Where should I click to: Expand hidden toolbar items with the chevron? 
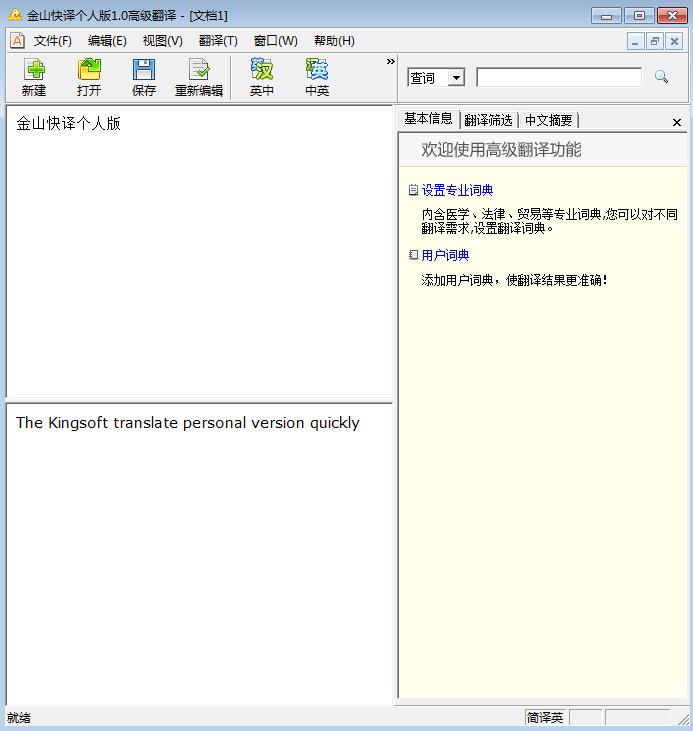pyautogui.click(x=391, y=62)
